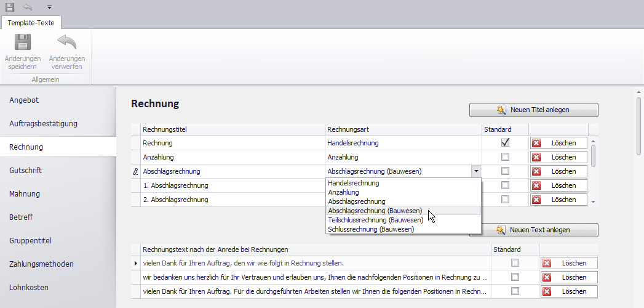Click the undo arrow in quick access toolbar
This screenshot has width=644, height=308.
28,7
